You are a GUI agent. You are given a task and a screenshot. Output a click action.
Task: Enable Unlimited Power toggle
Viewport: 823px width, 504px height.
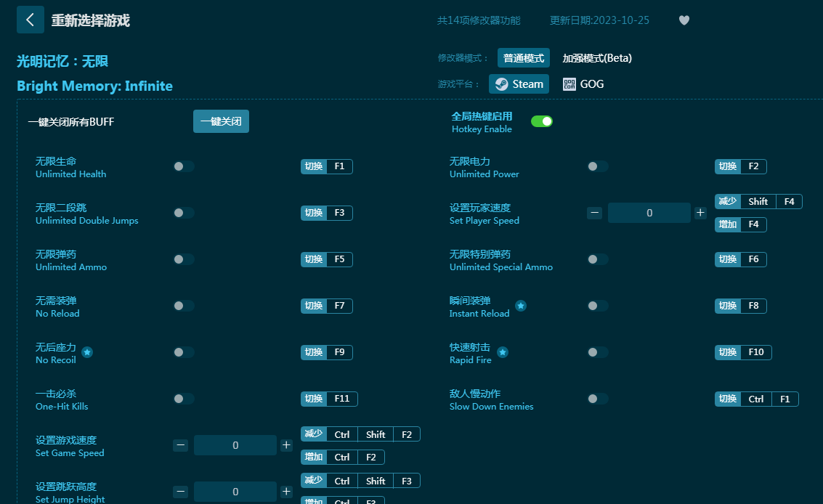(598, 166)
